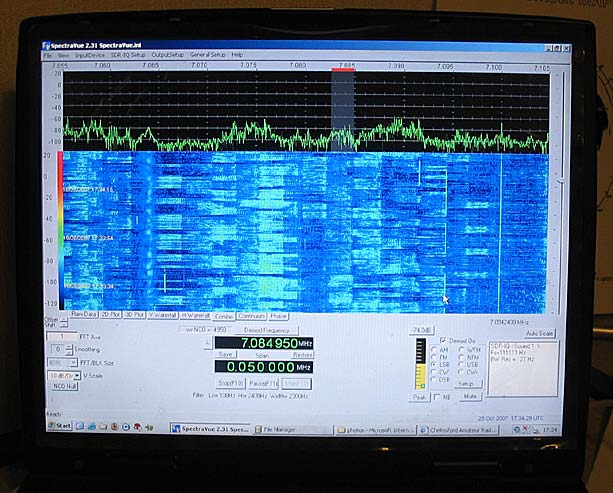Click Save under the center frequency
The image size is (613, 493).
coord(226,354)
